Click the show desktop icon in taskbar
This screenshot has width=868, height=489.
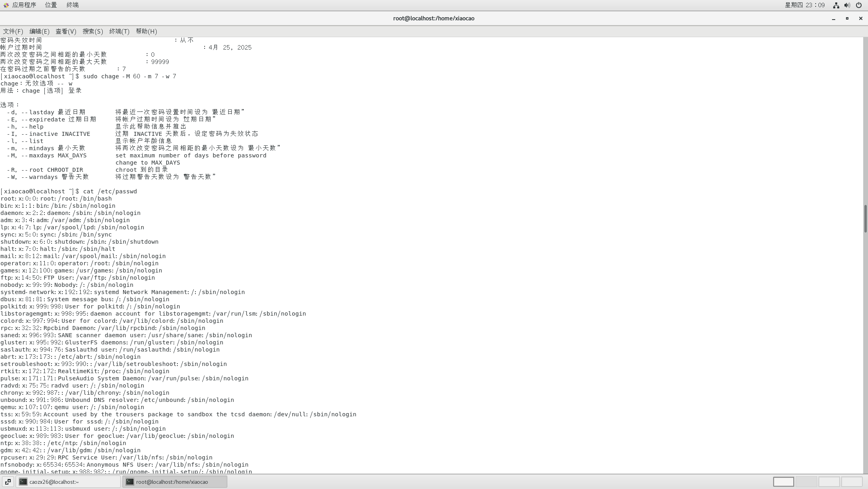tap(8, 482)
